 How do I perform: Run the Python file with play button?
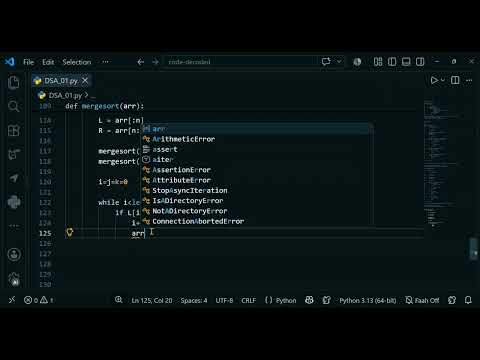[x=434, y=80]
